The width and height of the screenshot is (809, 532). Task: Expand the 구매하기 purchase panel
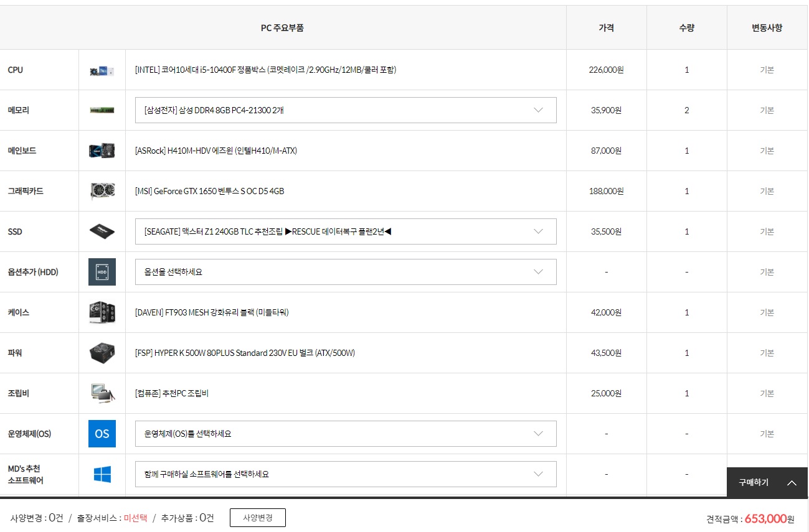tap(767, 482)
